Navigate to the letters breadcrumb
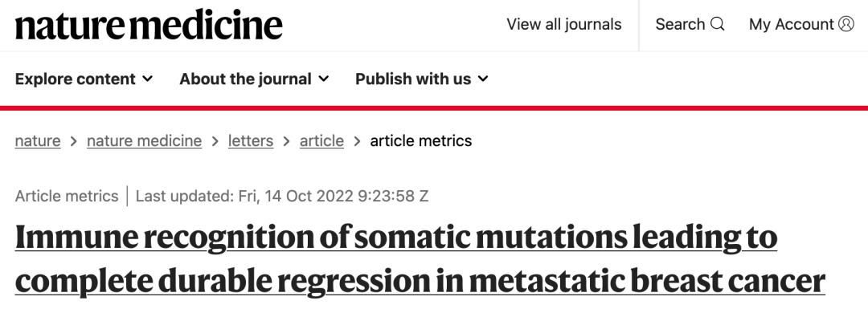868x321 pixels. pyautogui.click(x=251, y=141)
